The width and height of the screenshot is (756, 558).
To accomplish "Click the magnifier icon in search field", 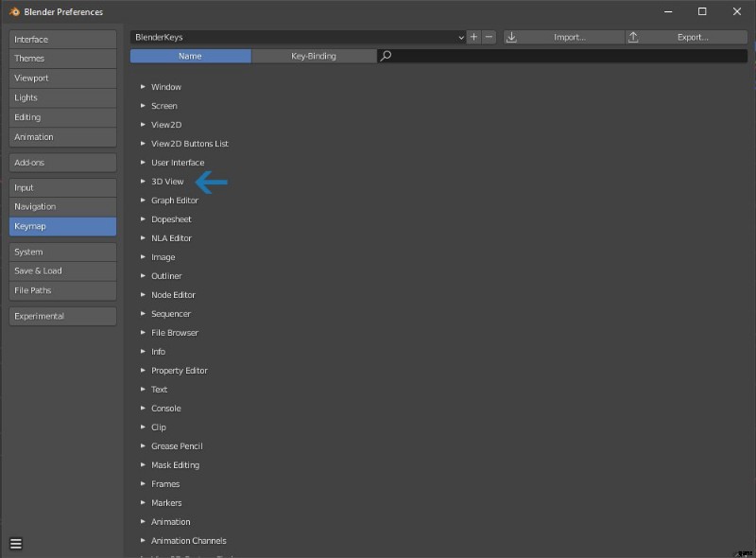I will tap(386, 56).
